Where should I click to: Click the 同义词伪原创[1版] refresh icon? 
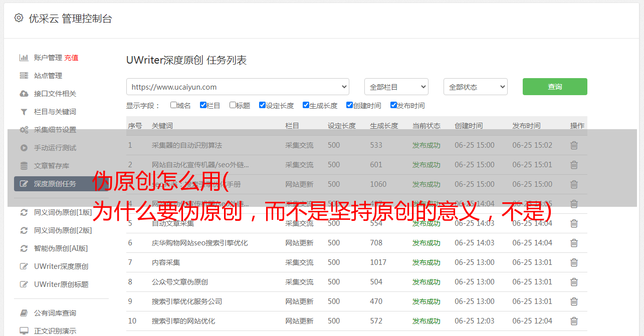(x=24, y=212)
